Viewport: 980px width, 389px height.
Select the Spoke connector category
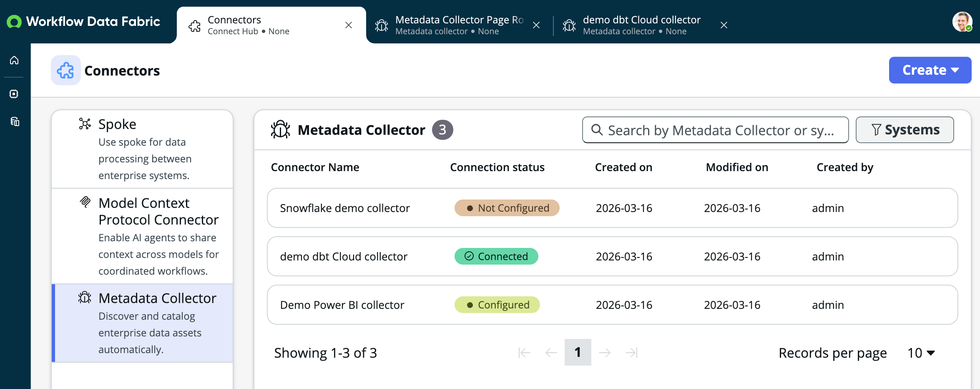pyautogui.click(x=142, y=149)
